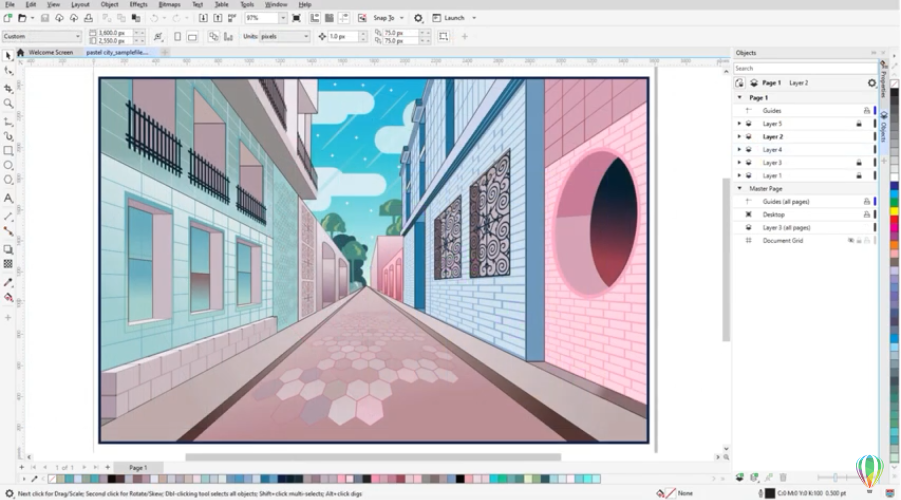Open the Snap To dropdown
Viewport: 901px width, 500px height.
[402, 18]
